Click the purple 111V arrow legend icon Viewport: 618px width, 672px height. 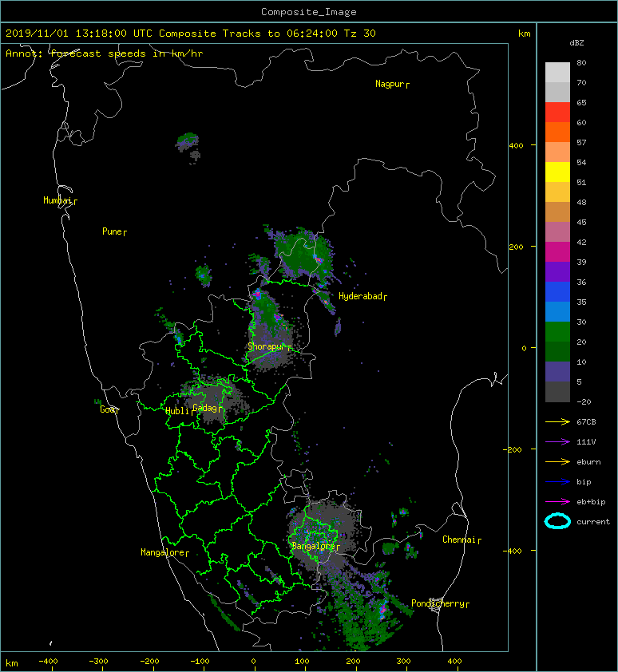(x=557, y=442)
